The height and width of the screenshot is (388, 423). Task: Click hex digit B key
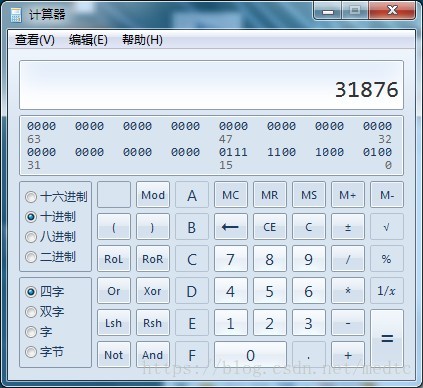pos(192,227)
